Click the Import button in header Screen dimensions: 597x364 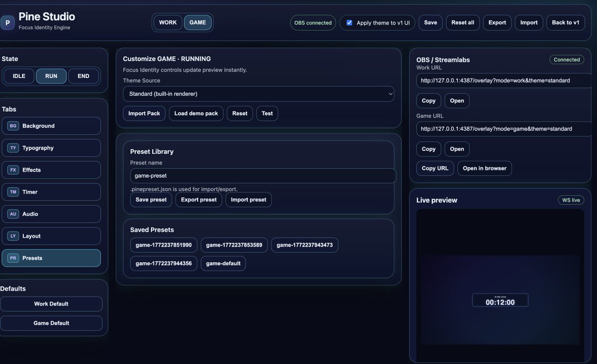[x=529, y=22]
